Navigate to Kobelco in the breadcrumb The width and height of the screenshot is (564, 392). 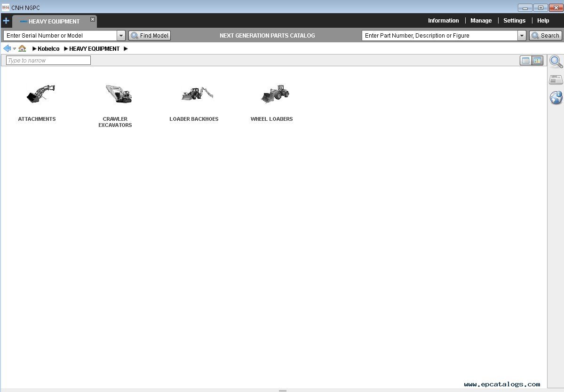(48, 49)
